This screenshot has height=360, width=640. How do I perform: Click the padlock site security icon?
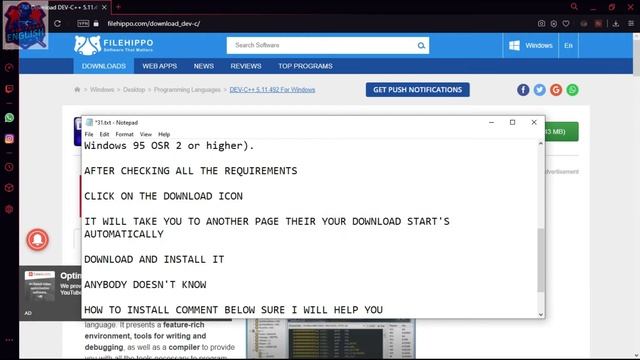click(96, 24)
